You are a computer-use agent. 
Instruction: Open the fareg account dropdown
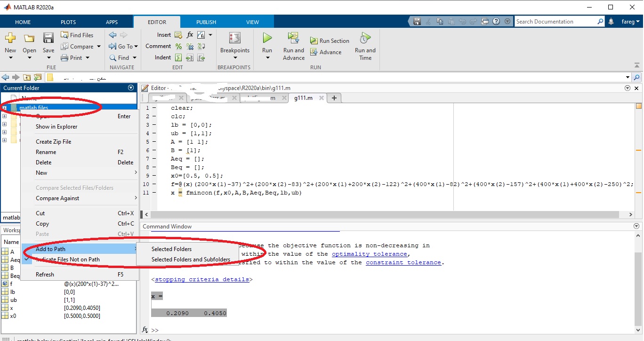[x=629, y=22]
